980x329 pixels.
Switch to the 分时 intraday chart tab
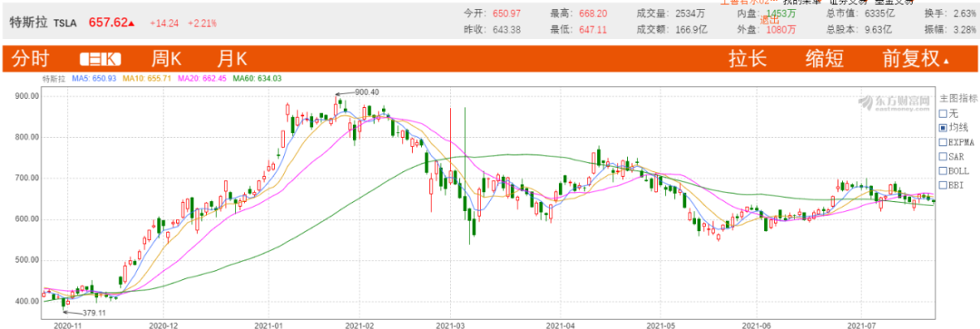pos(31,59)
